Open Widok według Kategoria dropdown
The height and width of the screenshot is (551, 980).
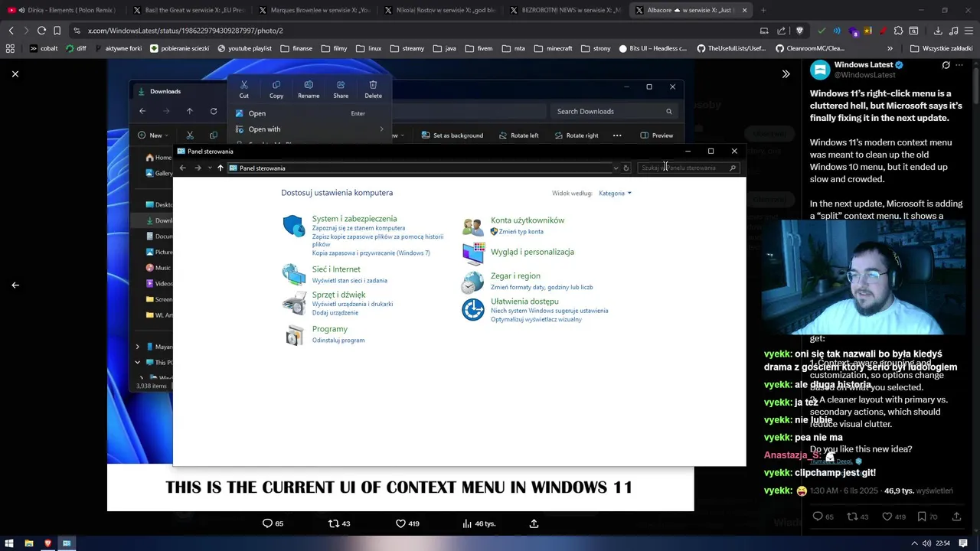pyautogui.click(x=615, y=193)
